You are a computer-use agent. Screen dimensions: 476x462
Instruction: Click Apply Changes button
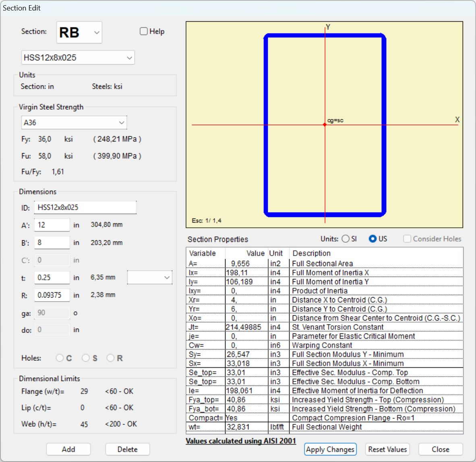tap(330, 450)
